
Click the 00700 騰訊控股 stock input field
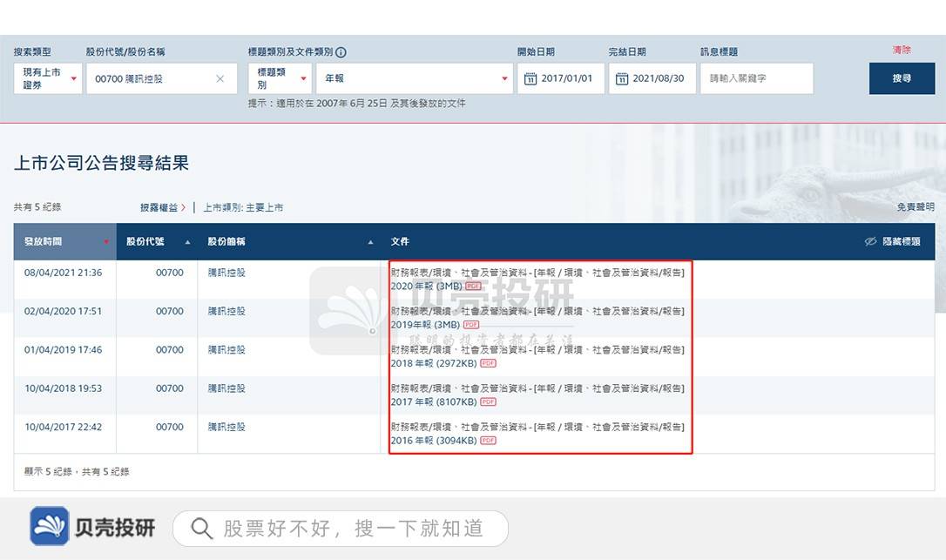coord(162,78)
